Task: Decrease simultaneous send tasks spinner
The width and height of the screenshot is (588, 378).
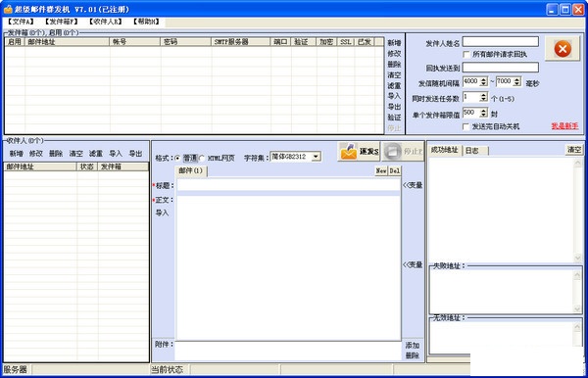Action: (483, 100)
